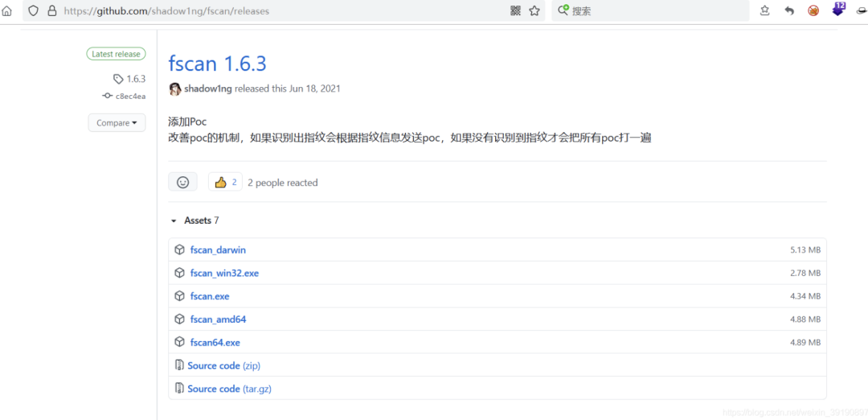Open commit c8ec4ea
The height and width of the screenshot is (420, 868).
(131, 97)
